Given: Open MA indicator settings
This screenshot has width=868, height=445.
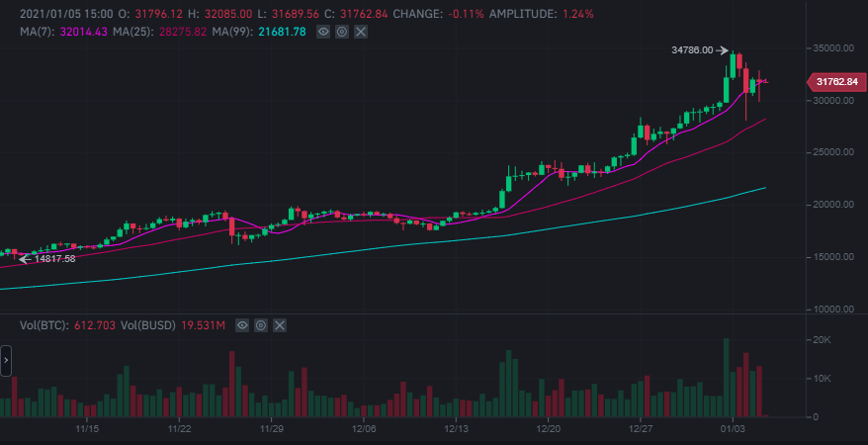Looking at the screenshot, I should point(342,33).
